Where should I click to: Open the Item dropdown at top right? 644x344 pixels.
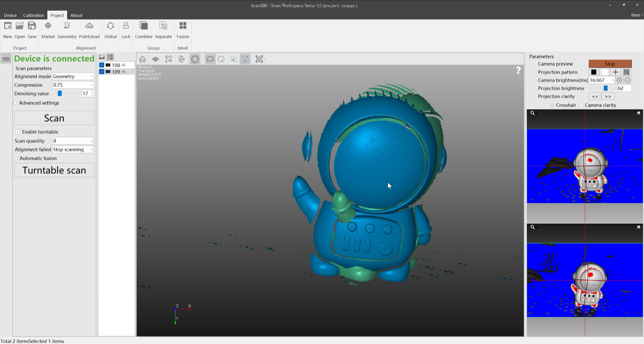637,15
